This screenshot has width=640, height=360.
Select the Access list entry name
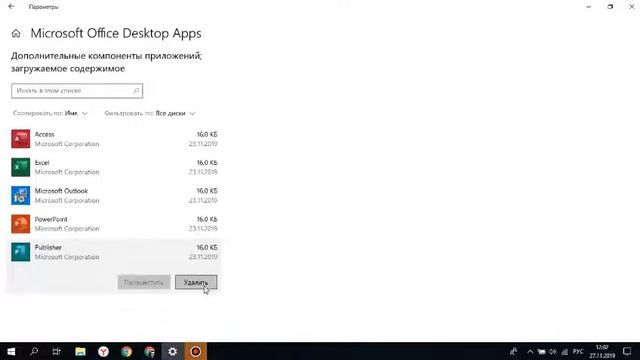tap(44, 134)
